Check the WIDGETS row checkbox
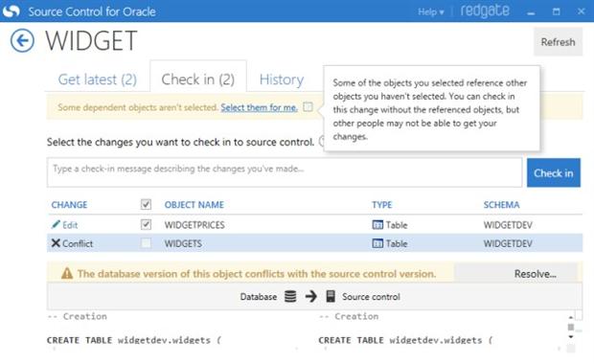Image resolution: width=594 pixels, height=364 pixels. tap(146, 242)
